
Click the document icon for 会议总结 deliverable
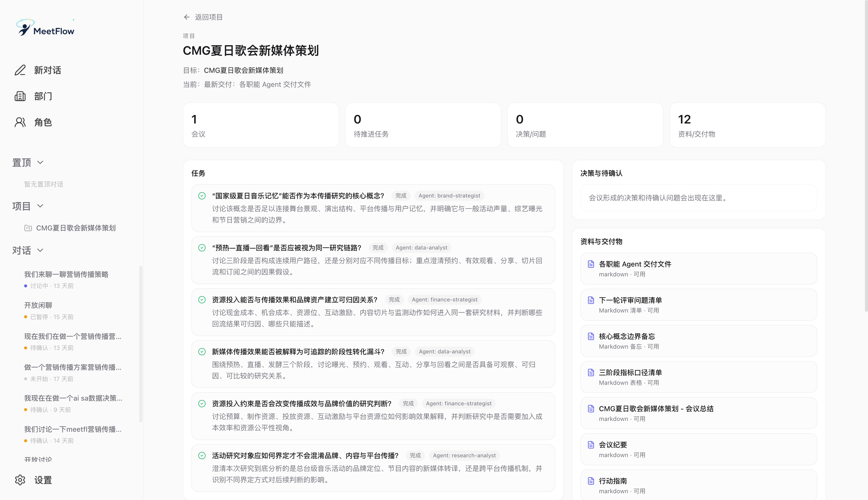591,409
